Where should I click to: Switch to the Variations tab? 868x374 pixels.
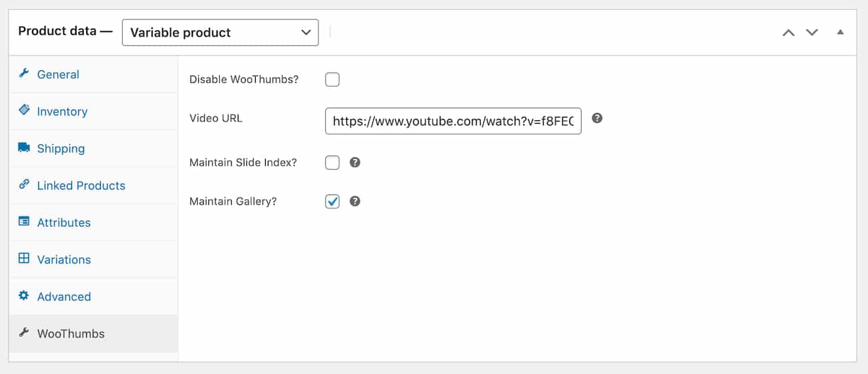(93, 260)
